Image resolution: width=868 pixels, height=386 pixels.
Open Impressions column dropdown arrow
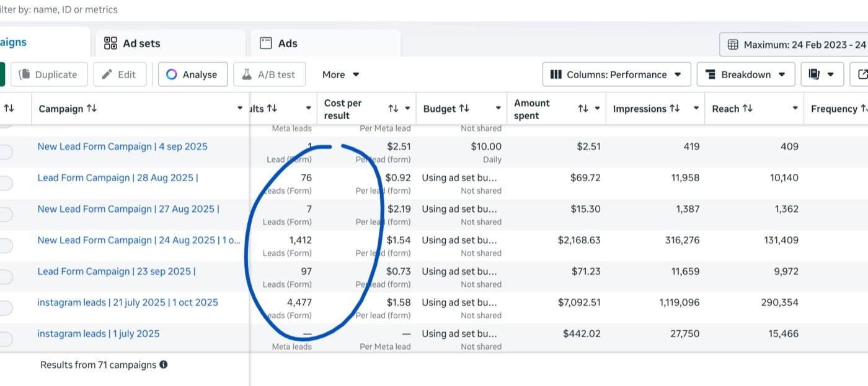pos(696,109)
